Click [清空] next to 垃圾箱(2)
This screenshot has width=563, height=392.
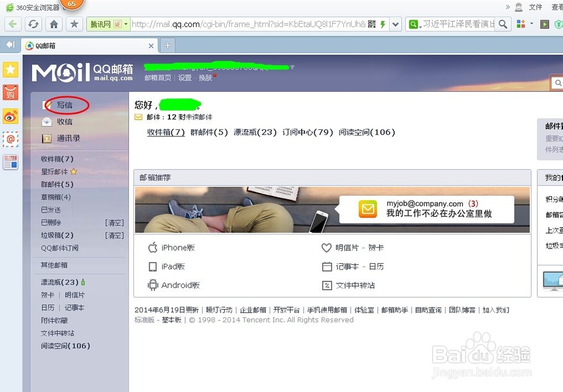pos(114,236)
